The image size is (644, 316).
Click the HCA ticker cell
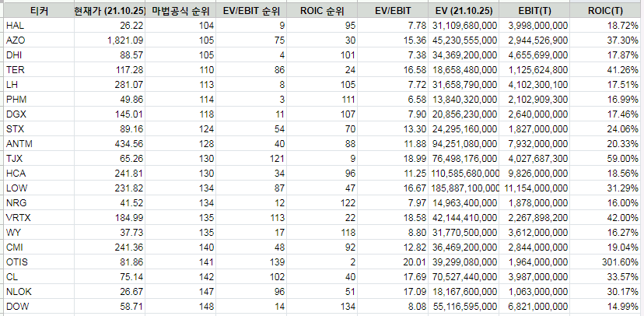click(x=39, y=174)
